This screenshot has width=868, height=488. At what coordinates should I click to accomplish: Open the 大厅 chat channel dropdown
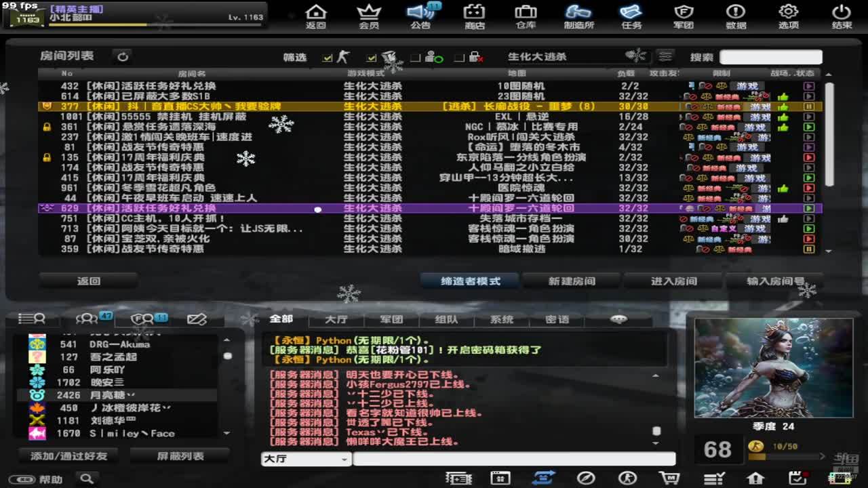coord(306,459)
